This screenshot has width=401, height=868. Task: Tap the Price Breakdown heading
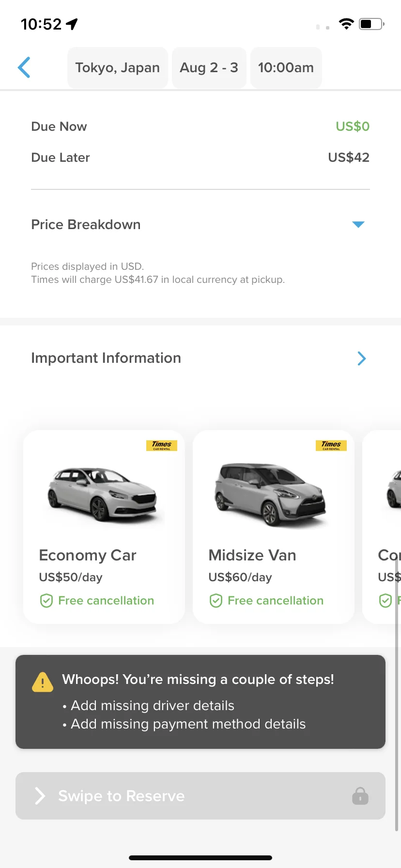click(x=86, y=225)
